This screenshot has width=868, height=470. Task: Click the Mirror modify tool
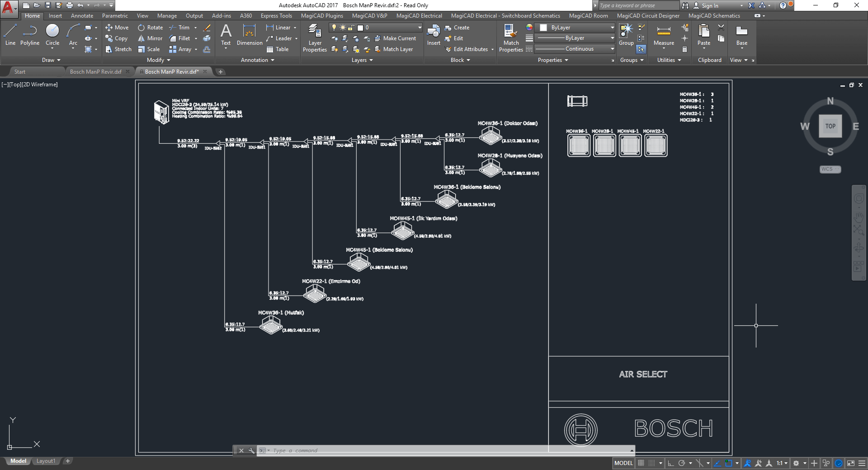click(150, 38)
